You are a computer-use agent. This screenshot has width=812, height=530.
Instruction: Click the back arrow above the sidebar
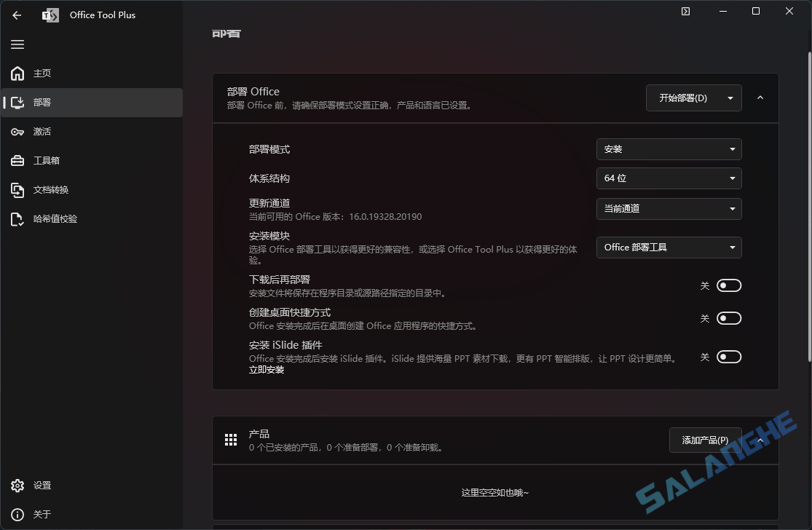16,15
